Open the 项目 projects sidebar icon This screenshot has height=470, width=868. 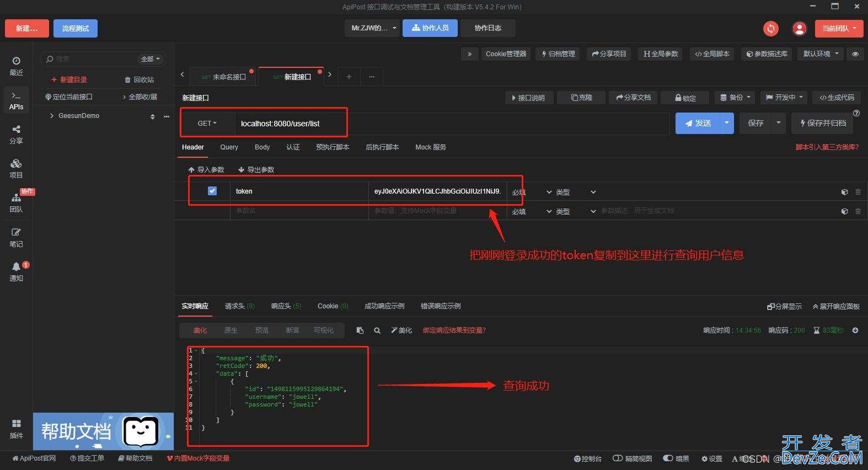click(16, 168)
